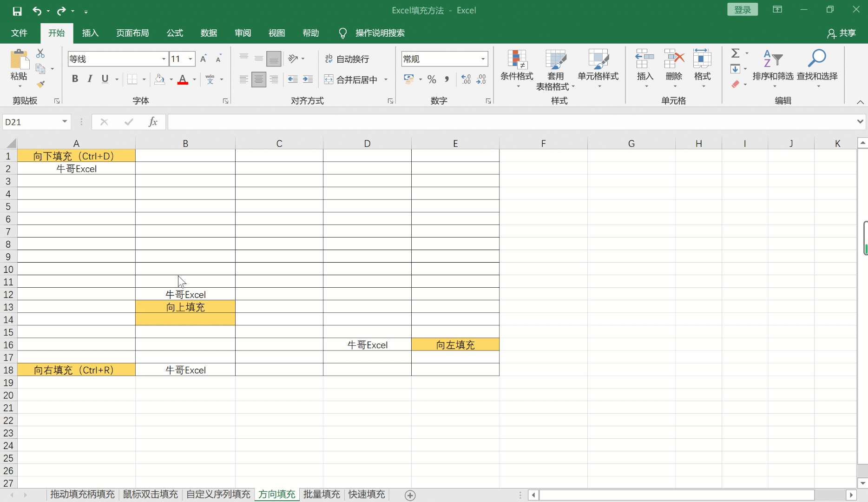The height and width of the screenshot is (502, 868).
Task: Click the Fill down-arrow icon in editing group
Action: click(x=735, y=69)
